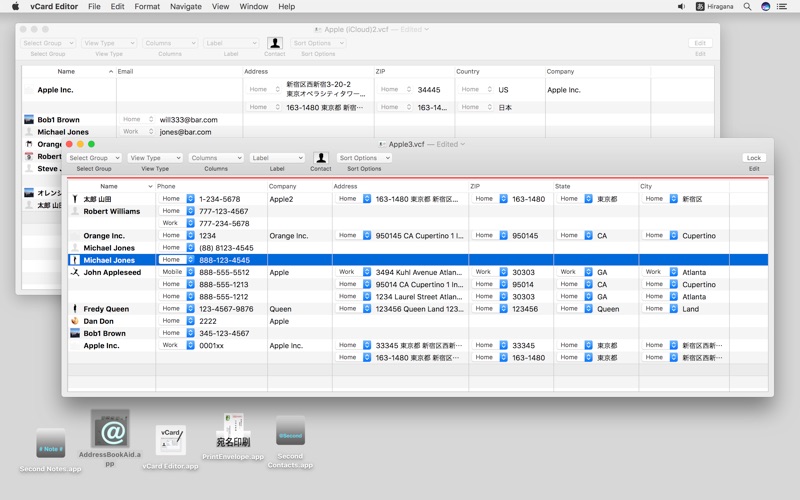Open Spotlight search magnifier icon

coord(747,6)
